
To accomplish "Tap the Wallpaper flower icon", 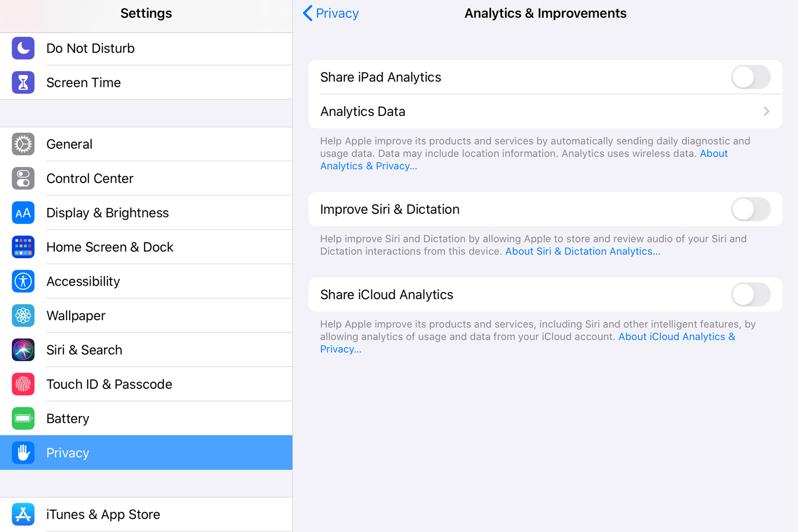I will (x=23, y=315).
